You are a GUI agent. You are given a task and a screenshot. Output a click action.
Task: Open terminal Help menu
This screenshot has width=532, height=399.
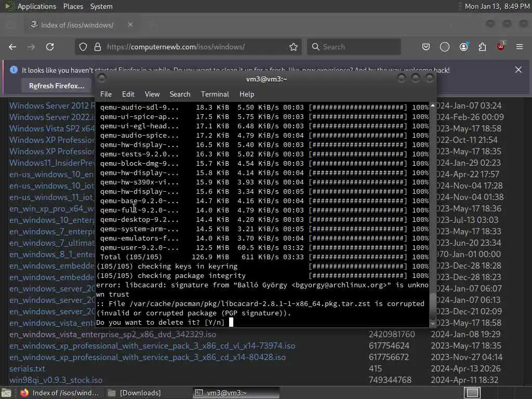tap(247, 95)
